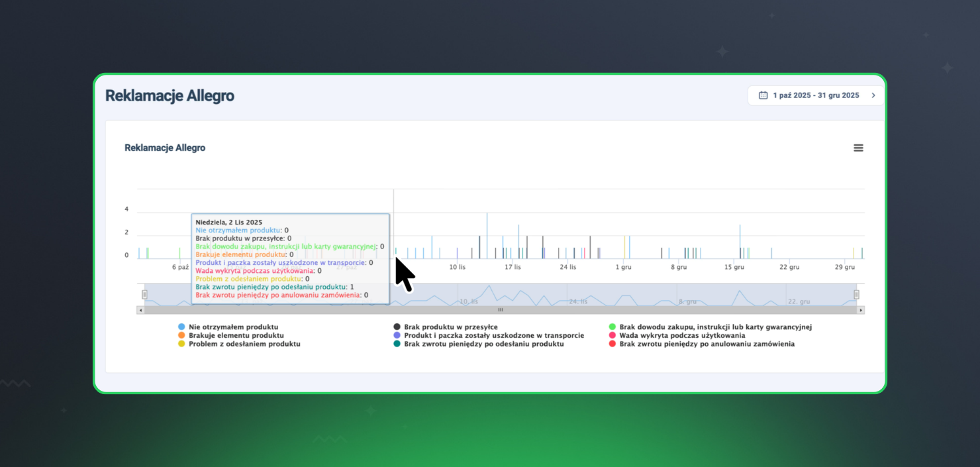Click the left scrollbar arrow under navigator
Screen dimensions: 980x467
pyautogui.click(x=140, y=310)
